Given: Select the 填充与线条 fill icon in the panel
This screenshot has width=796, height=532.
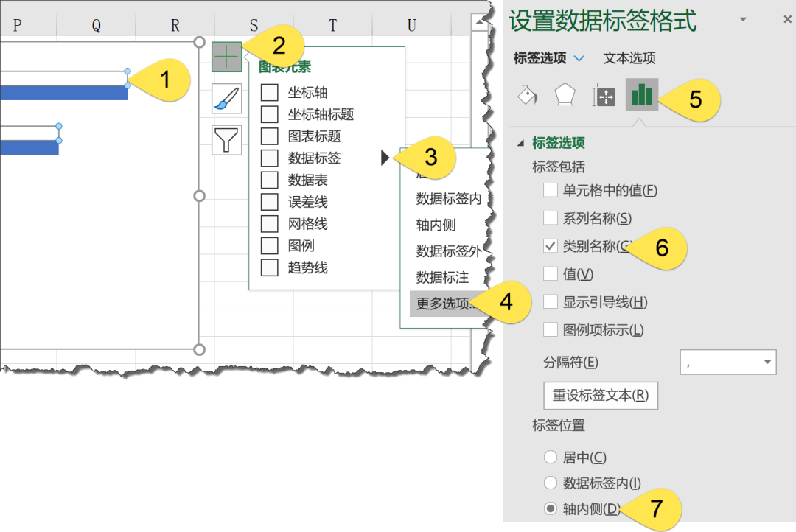Looking at the screenshot, I should coord(527,95).
